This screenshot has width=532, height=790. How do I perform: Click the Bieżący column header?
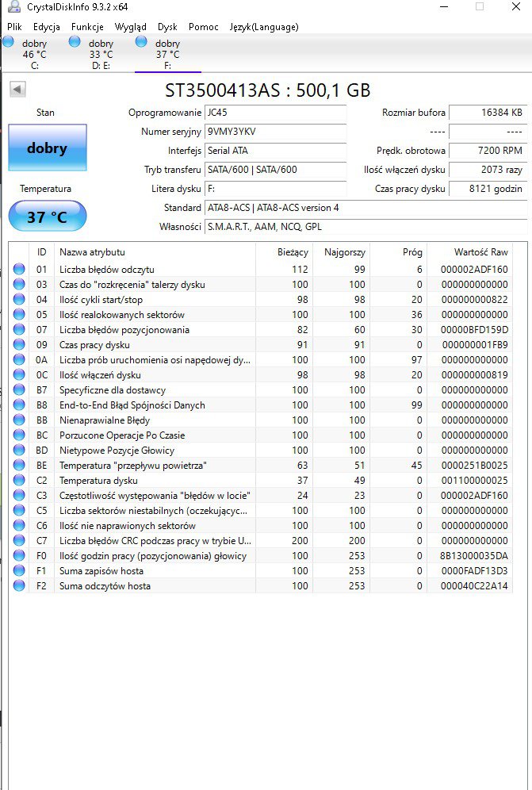tap(284, 252)
